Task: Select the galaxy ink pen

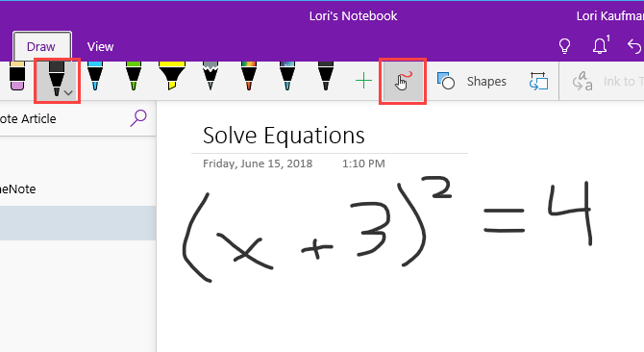Action: [287, 76]
